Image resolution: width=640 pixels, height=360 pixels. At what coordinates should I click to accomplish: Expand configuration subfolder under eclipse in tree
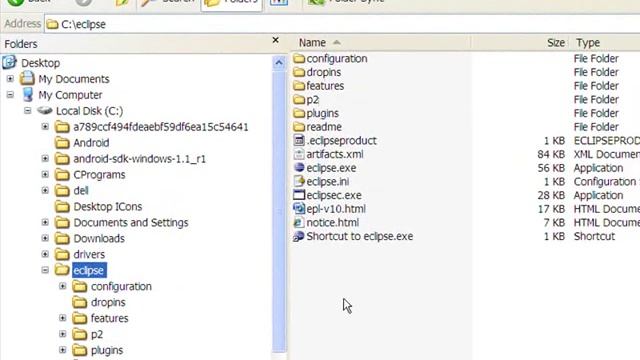tap(63, 286)
